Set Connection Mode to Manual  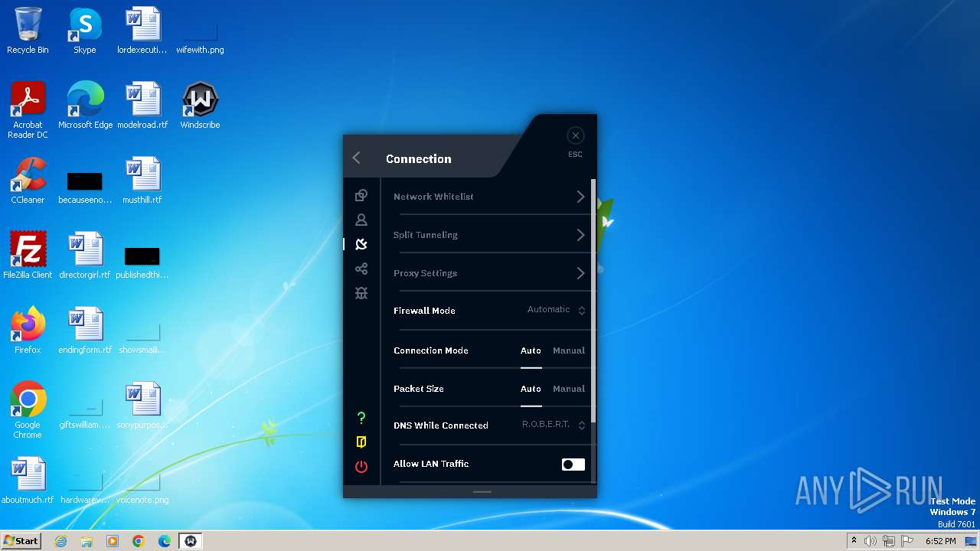pyautogui.click(x=569, y=350)
